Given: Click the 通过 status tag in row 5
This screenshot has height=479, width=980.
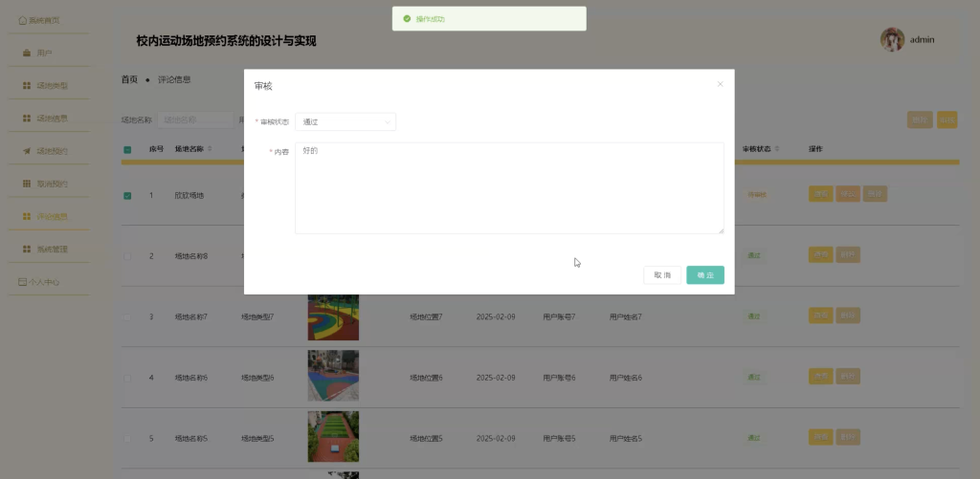Looking at the screenshot, I should click(x=754, y=439).
